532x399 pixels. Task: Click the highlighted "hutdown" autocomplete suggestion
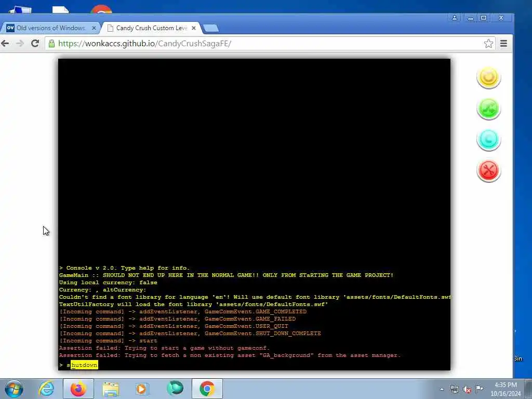coord(85,365)
